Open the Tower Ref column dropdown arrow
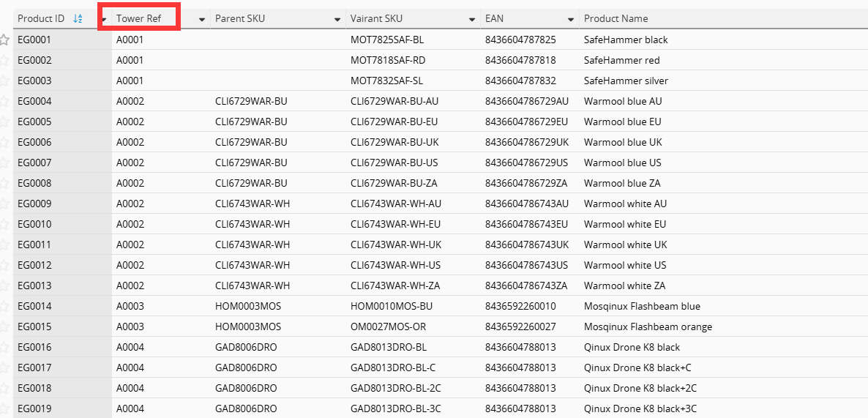Image resolution: width=868 pixels, height=418 pixels. (x=202, y=20)
